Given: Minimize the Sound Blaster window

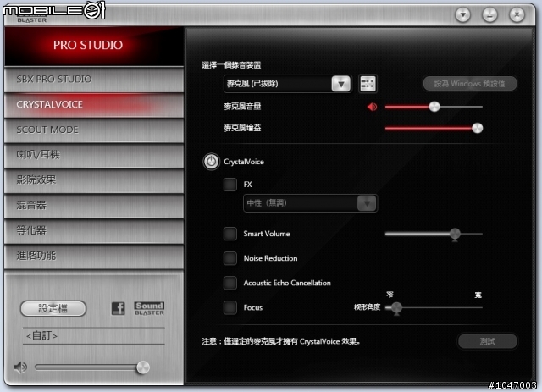Looking at the screenshot, I should tap(489, 15).
